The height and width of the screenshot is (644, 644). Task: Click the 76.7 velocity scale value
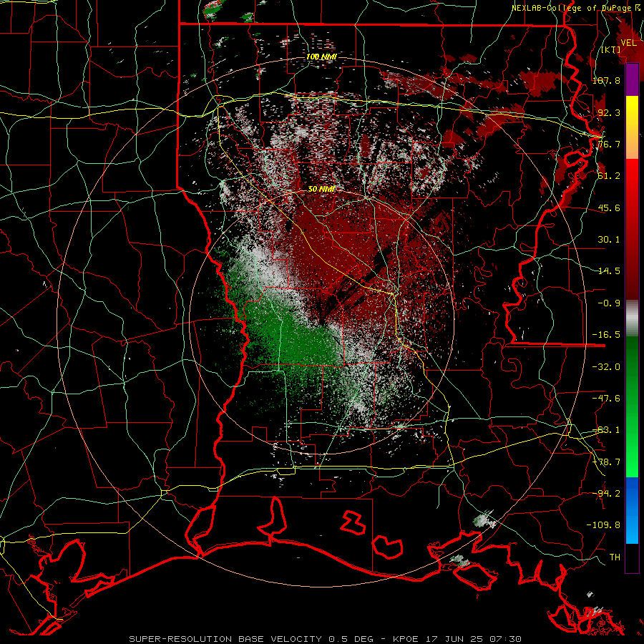609,144
